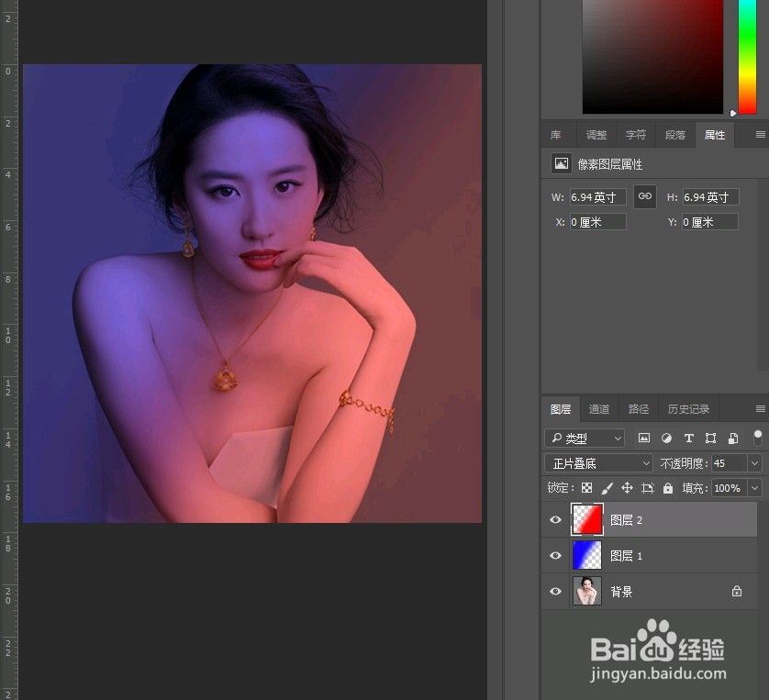This screenshot has height=700, width=769.
Task: Click the hue slider handle
Action: tap(733, 113)
